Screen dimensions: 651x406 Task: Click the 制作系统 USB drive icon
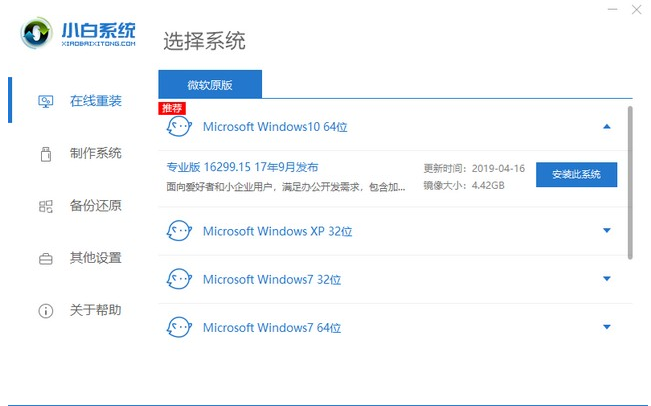[45, 154]
